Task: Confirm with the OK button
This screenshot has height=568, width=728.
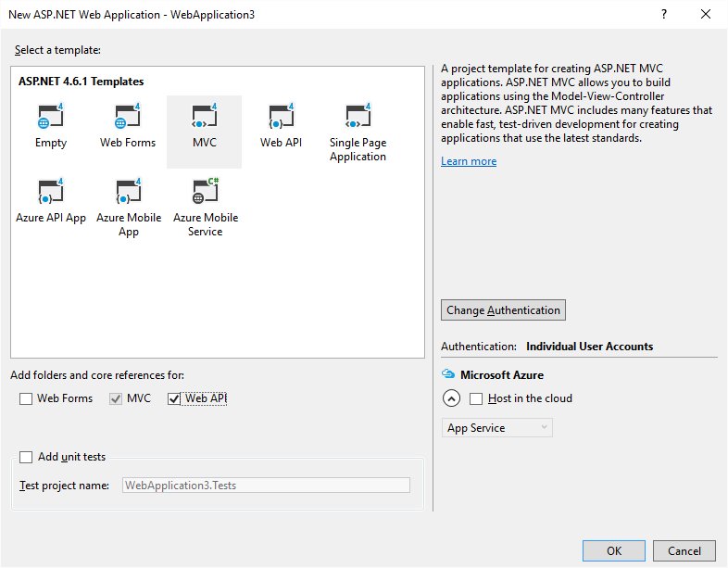Action: click(614, 550)
